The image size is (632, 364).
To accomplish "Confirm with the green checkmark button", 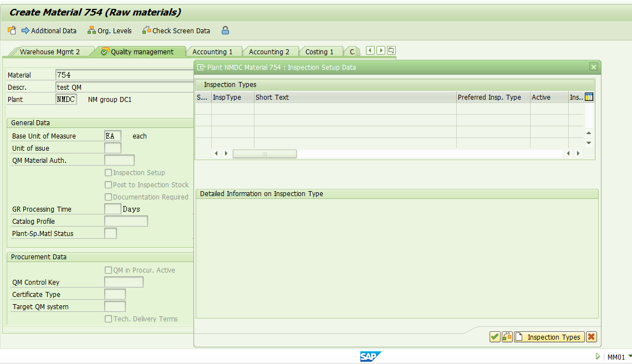I will pyautogui.click(x=495, y=337).
